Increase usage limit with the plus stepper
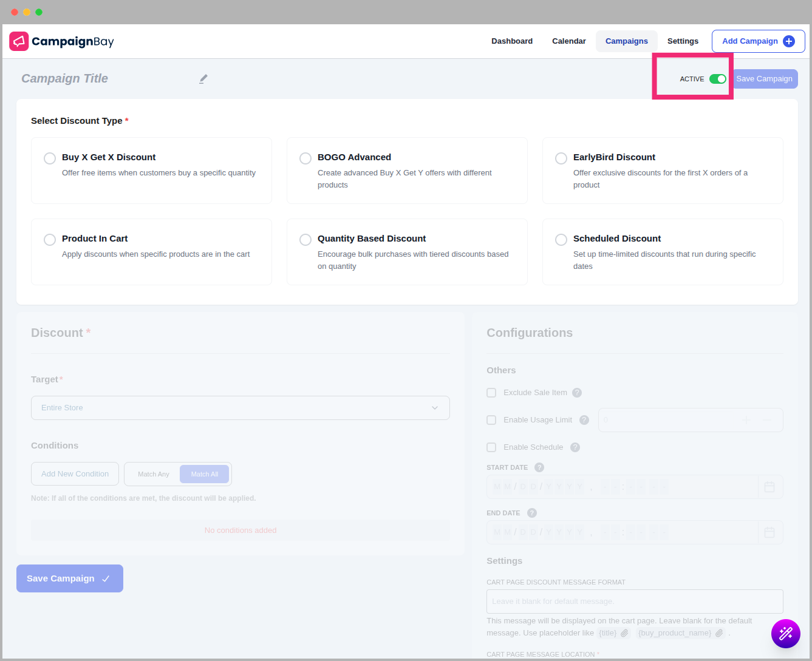 click(x=746, y=420)
